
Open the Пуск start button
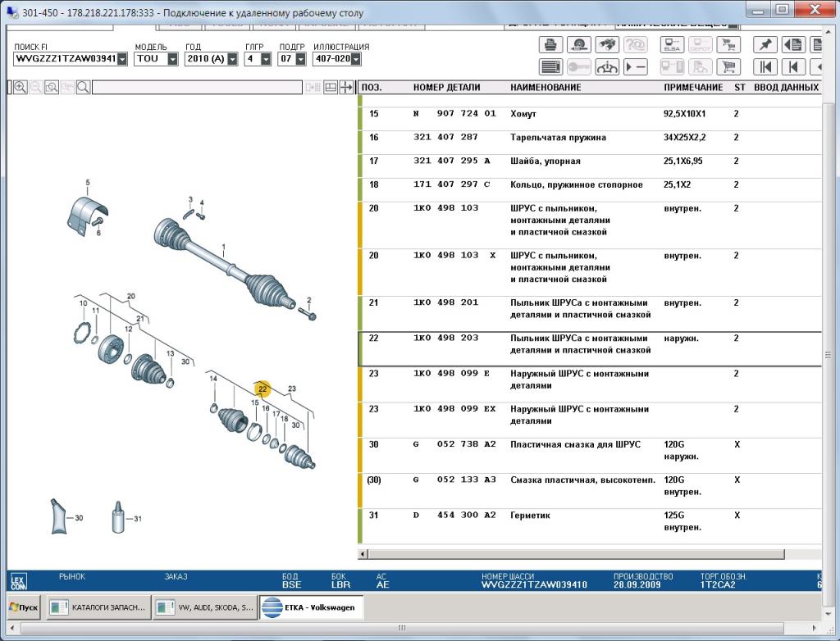(x=24, y=607)
